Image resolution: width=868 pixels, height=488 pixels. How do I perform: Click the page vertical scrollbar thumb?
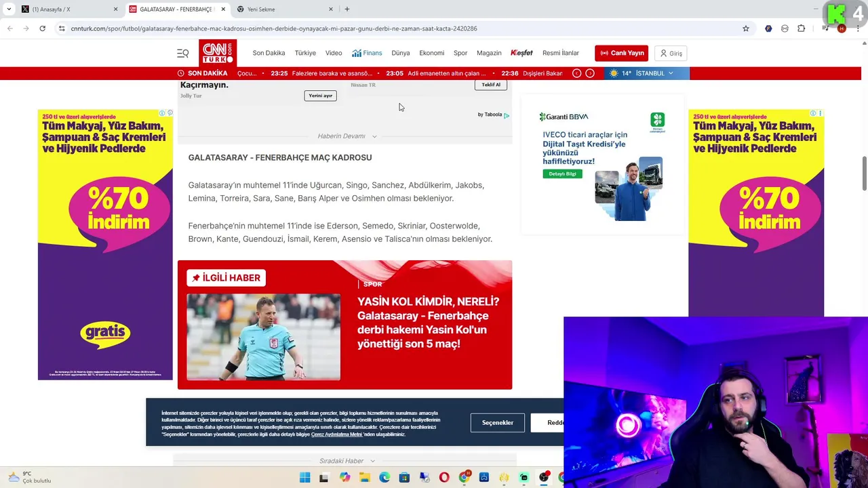[864, 174]
